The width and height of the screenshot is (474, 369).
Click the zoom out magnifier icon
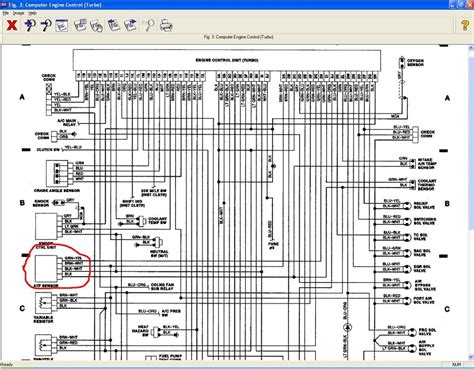coord(46,25)
